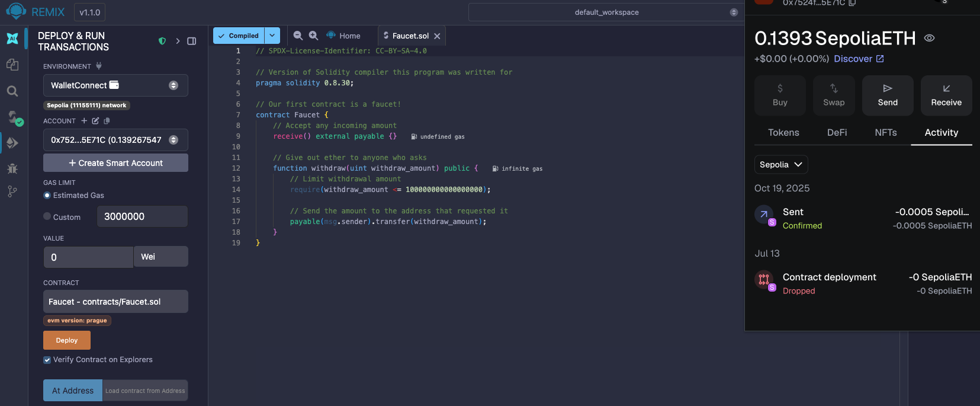Click the Compiled status button
980x406 pixels.
[239, 36]
